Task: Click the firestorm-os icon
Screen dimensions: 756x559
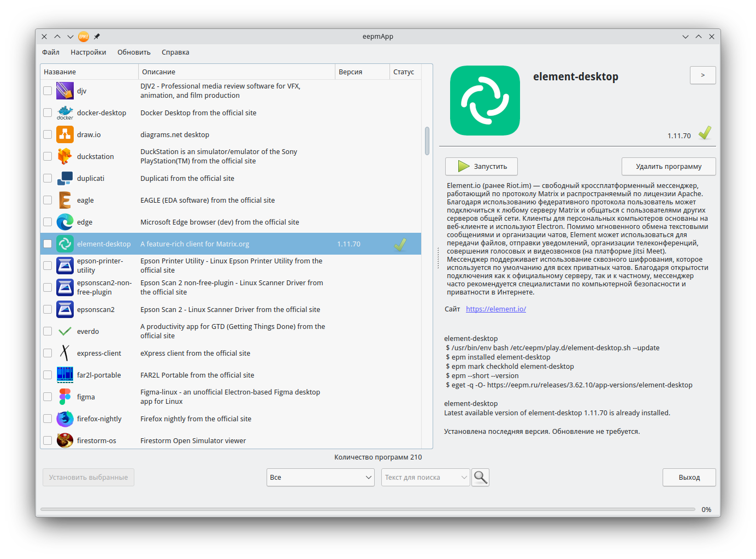Action: [65, 440]
